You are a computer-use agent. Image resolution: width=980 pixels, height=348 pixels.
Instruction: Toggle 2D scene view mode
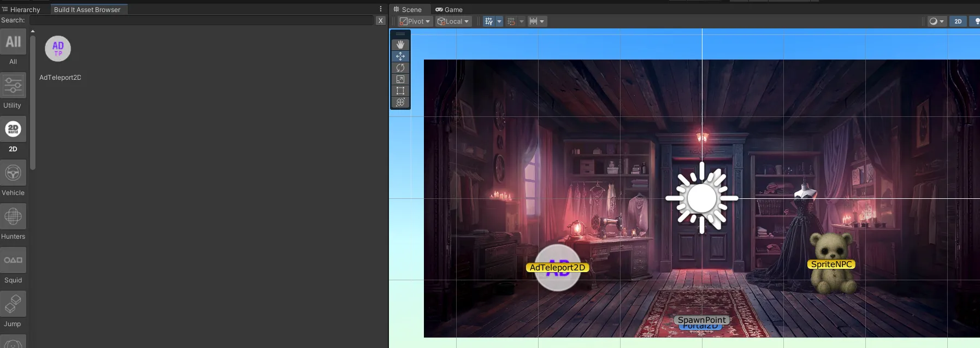coord(958,21)
